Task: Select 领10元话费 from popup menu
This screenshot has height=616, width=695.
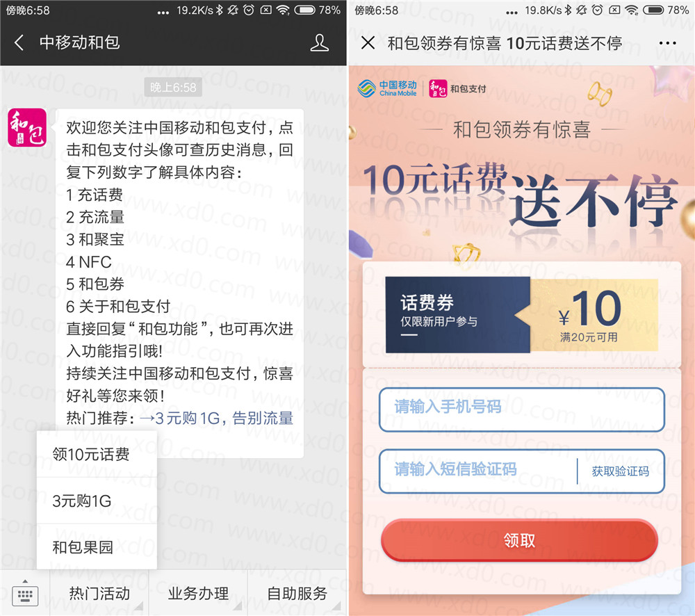Action: (97, 454)
